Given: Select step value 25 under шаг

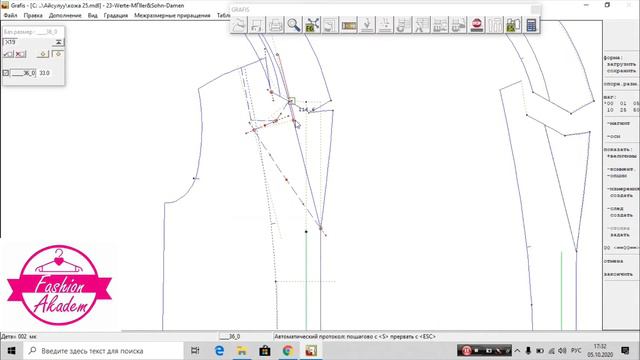Looking at the screenshot, I should [x=623, y=110].
